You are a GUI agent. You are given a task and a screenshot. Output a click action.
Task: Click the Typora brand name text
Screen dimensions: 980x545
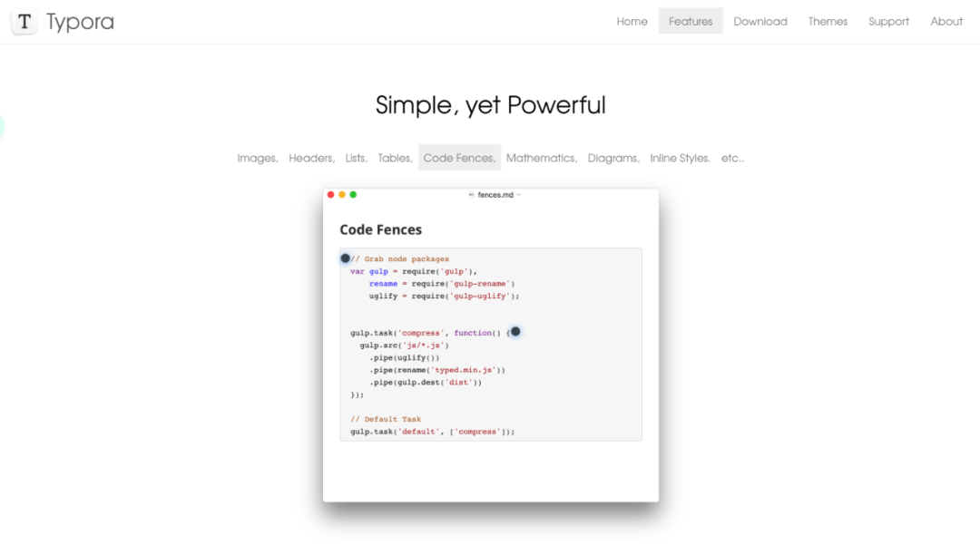(80, 22)
